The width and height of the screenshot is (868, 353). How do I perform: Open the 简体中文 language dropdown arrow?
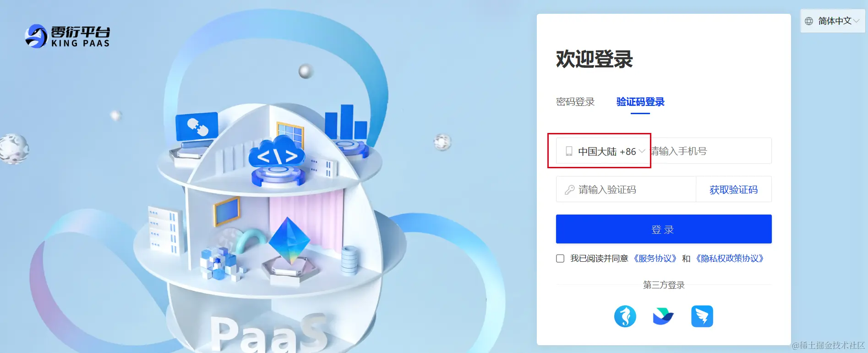856,21
